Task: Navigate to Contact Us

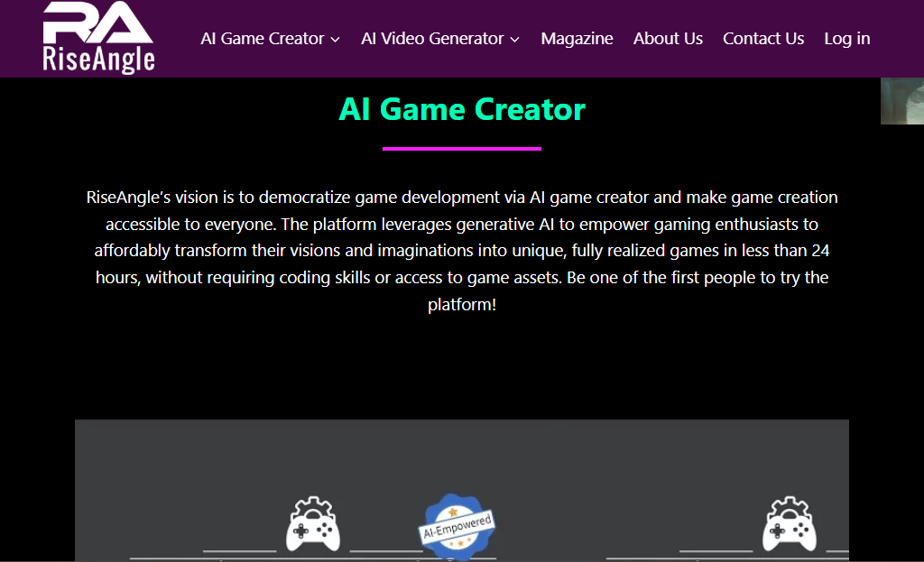Action: click(762, 39)
